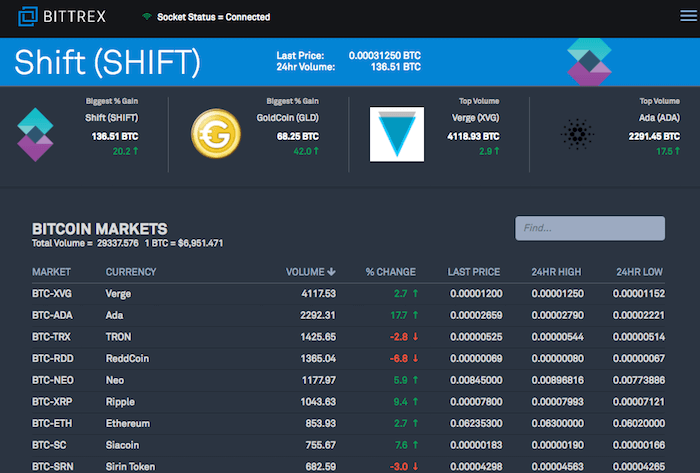The width and height of the screenshot is (700, 473).
Task: Click 68.25 BTC GoldCoin value
Action: (298, 136)
